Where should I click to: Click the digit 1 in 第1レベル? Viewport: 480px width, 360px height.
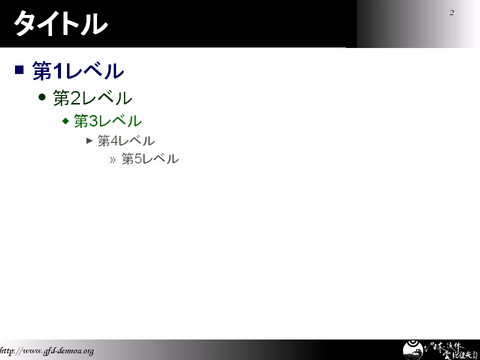click(x=58, y=71)
